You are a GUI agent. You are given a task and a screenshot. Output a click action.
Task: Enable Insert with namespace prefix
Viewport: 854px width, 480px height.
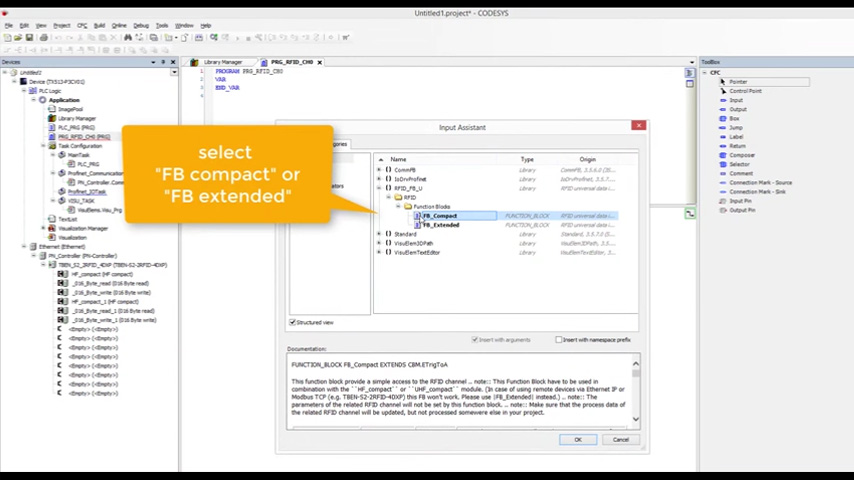click(x=559, y=340)
